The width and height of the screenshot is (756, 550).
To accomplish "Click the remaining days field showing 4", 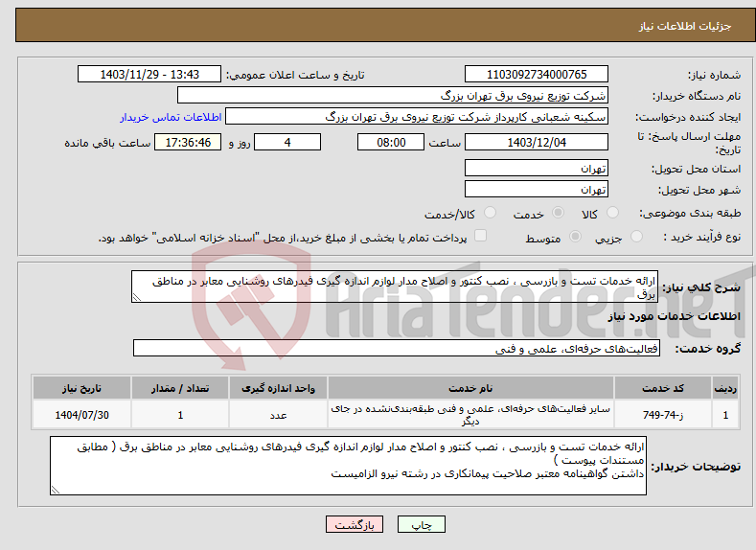I will (287, 142).
